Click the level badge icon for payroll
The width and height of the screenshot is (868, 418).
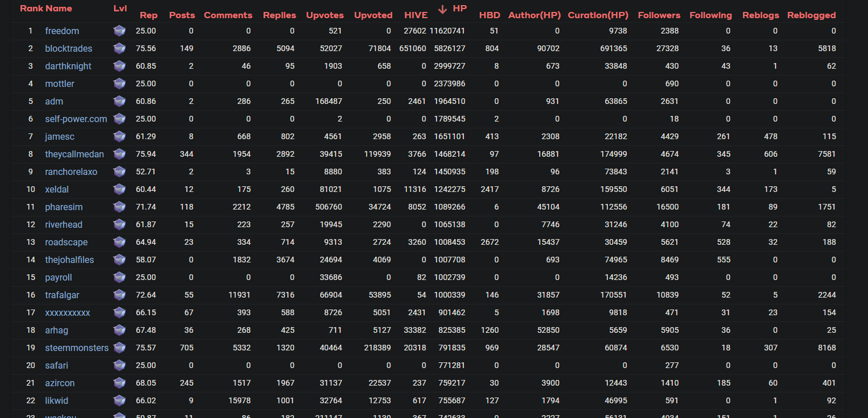(119, 277)
